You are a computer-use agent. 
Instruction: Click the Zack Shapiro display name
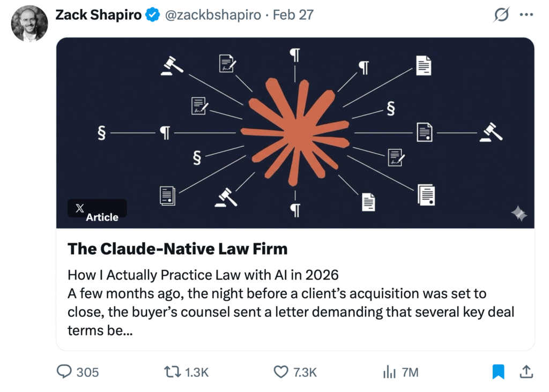98,15
